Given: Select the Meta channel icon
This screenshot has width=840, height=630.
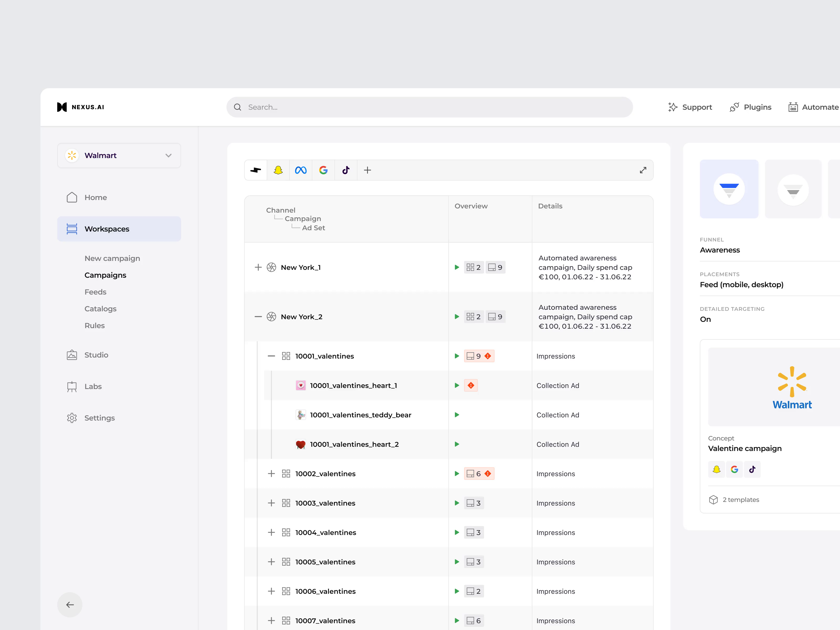Looking at the screenshot, I should click(x=300, y=170).
